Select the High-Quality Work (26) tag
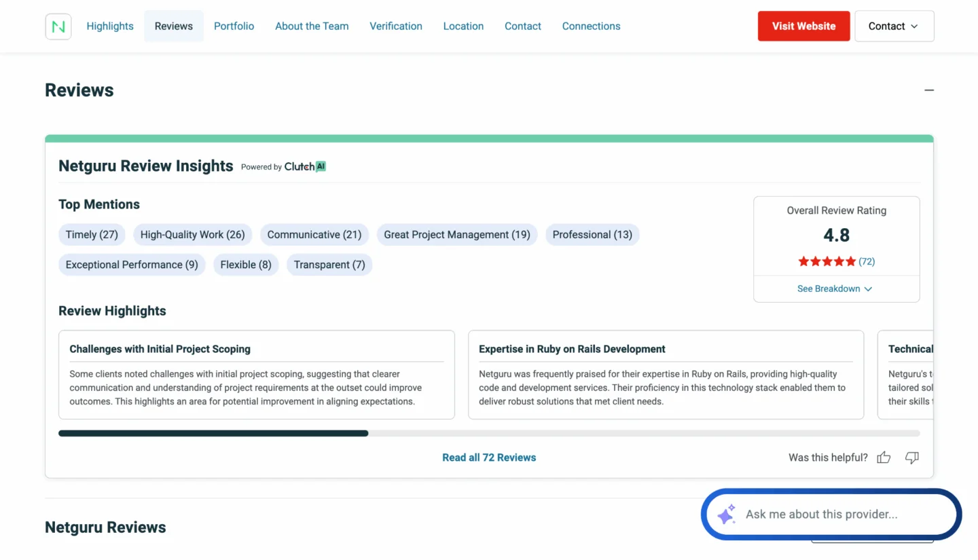978x560 pixels. (193, 235)
